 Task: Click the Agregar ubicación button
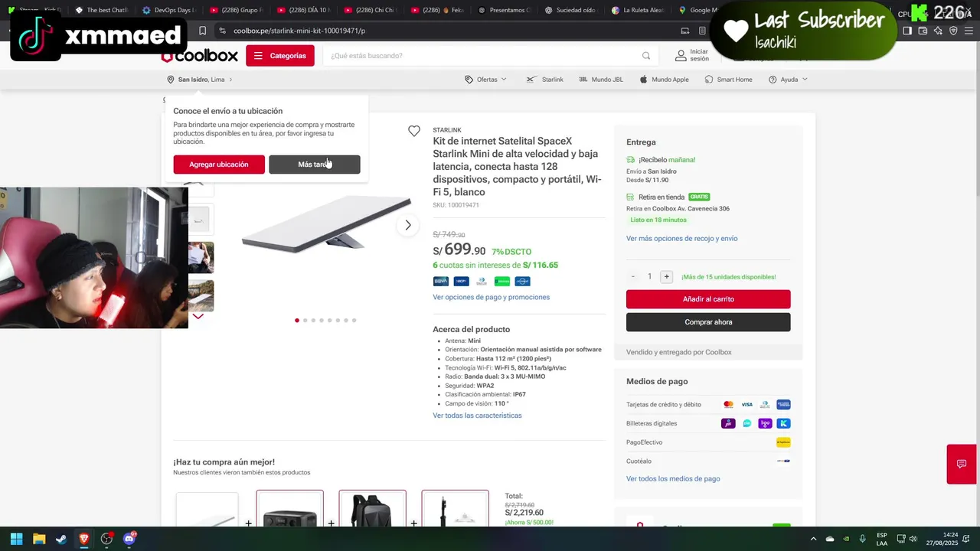(x=219, y=165)
